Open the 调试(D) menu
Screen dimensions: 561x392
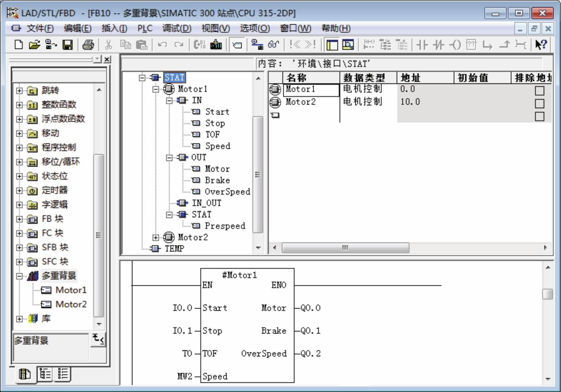pyautogui.click(x=177, y=28)
